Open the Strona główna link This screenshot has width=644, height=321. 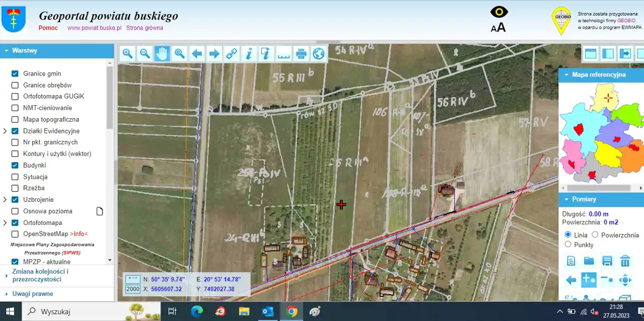coord(145,28)
